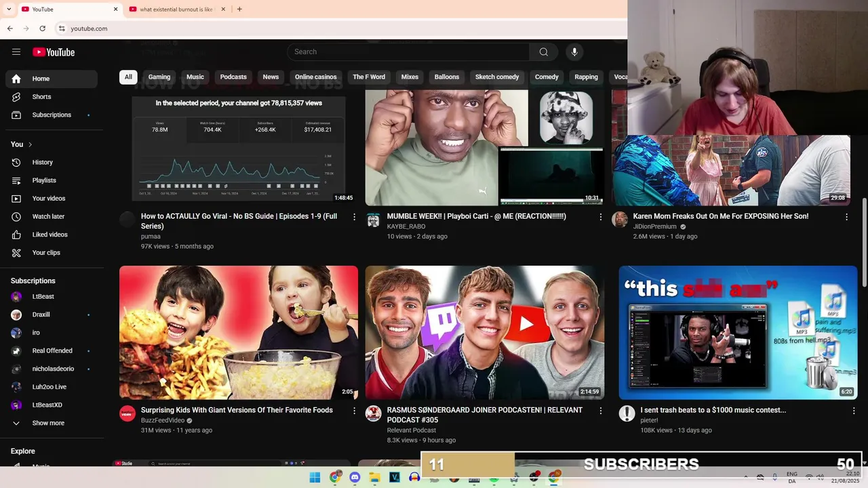Screen dimensions: 868x488
Task: Select the News filter chip
Action: click(x=271, y=77)
